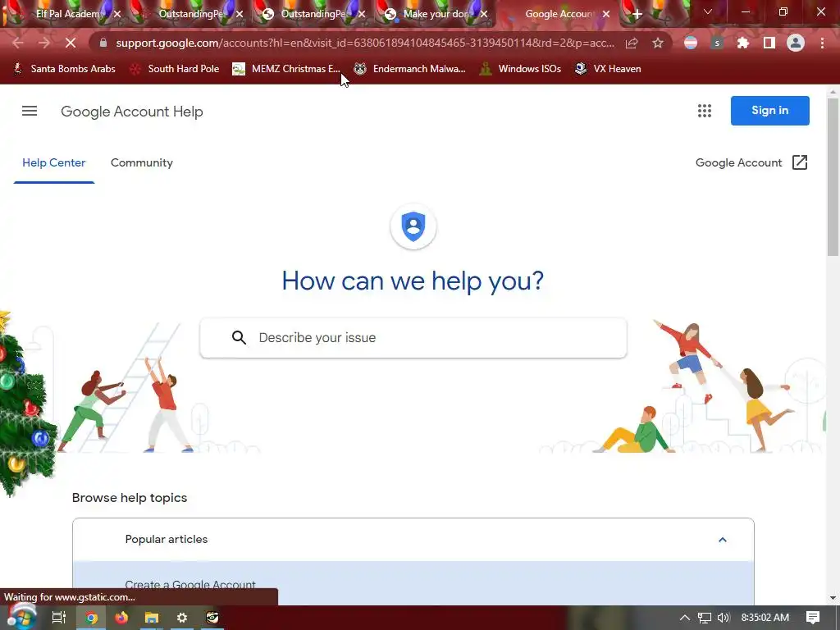This screenshot has height=630, width=840.
Task: Open MEMZ Christmas bookmark
Action: (286, 69)
